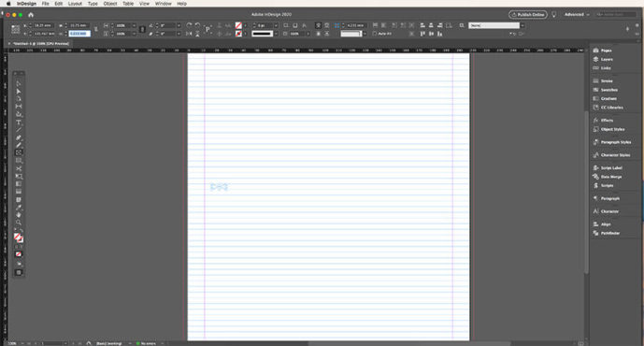
Task: Select the Gradient Swatch tool
Action: [19, 184]
